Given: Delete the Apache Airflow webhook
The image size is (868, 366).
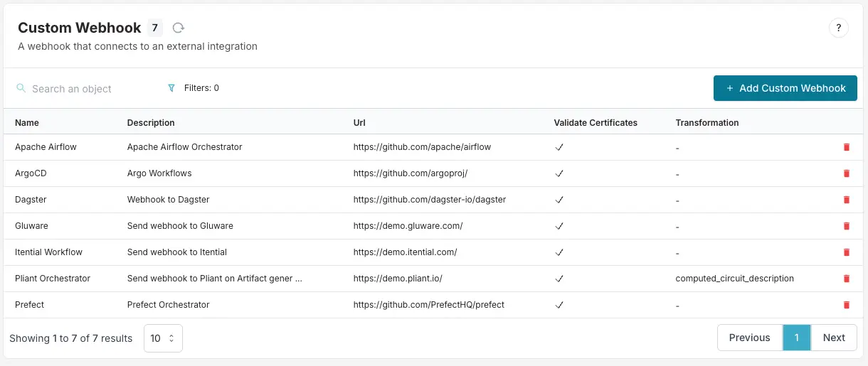Looking at the screenshot, I should click(846, 147).
